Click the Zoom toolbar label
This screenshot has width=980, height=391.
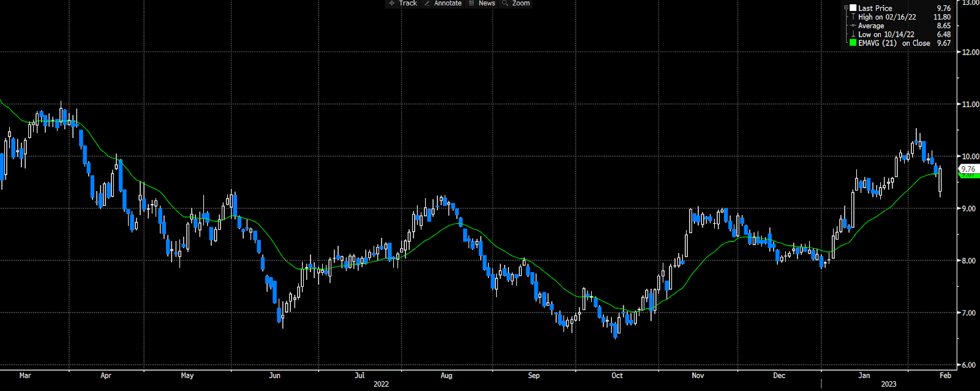[x=521, y=3]
